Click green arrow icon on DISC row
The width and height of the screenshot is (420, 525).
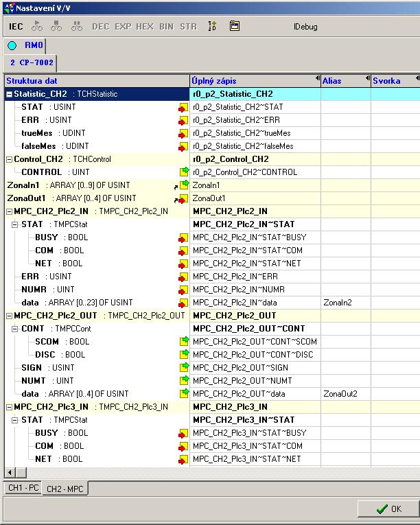(x=184, y=354)
